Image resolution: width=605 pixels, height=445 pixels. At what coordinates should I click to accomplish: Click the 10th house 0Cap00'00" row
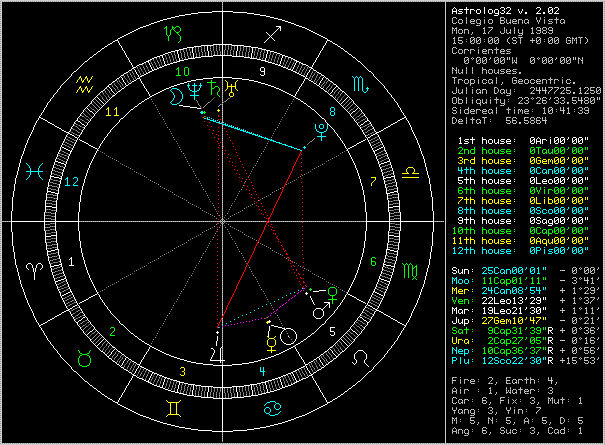click(x=520, y=231)
